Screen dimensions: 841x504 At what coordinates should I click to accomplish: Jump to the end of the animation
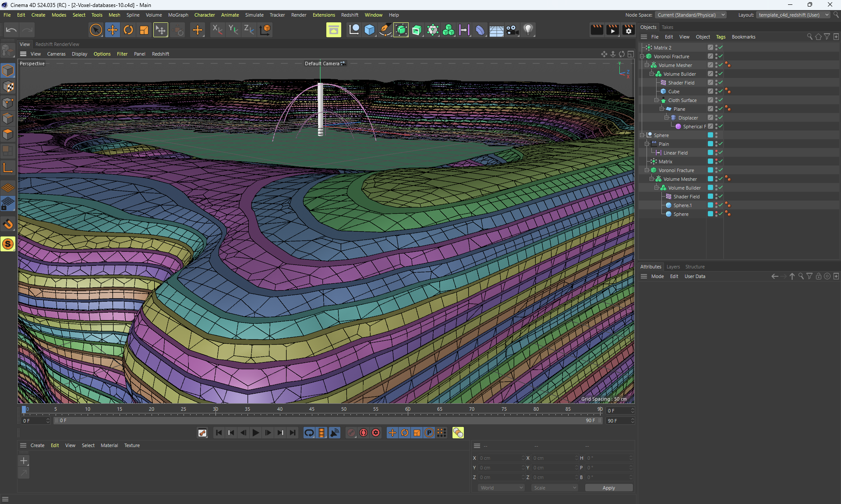(x=293, y=433)
